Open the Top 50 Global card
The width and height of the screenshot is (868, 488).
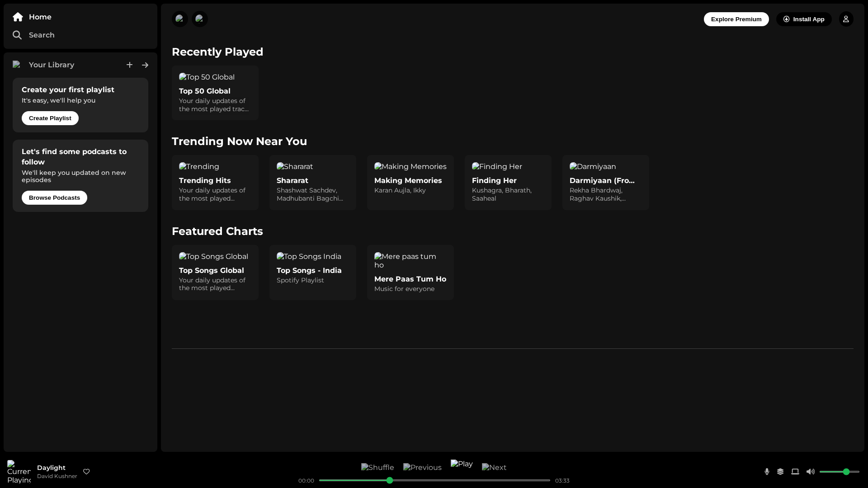215,93
